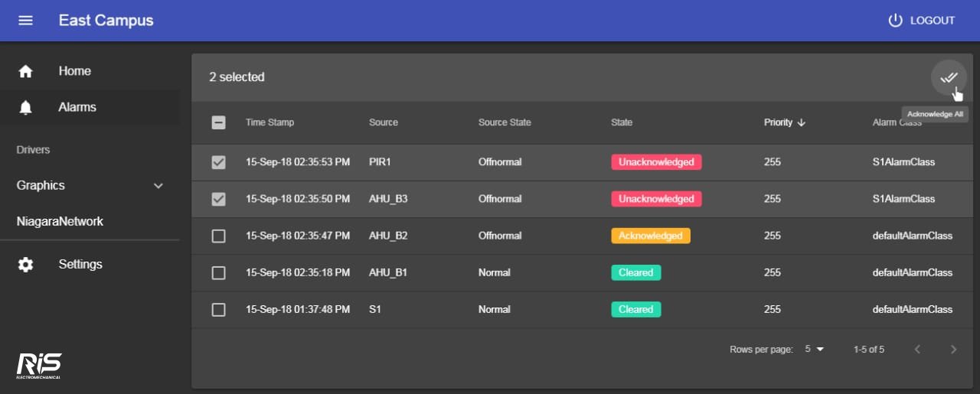Go to next page of alarms
Viewport: 980px width, 394px height.
coord(953,350)
